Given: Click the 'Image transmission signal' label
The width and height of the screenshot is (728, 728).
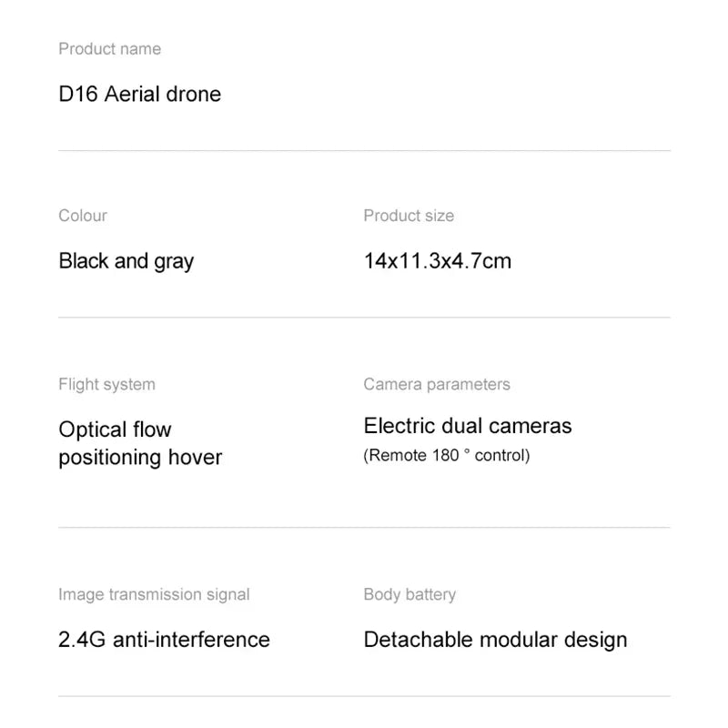Looking at the screenshot, I should click(154, 594).
